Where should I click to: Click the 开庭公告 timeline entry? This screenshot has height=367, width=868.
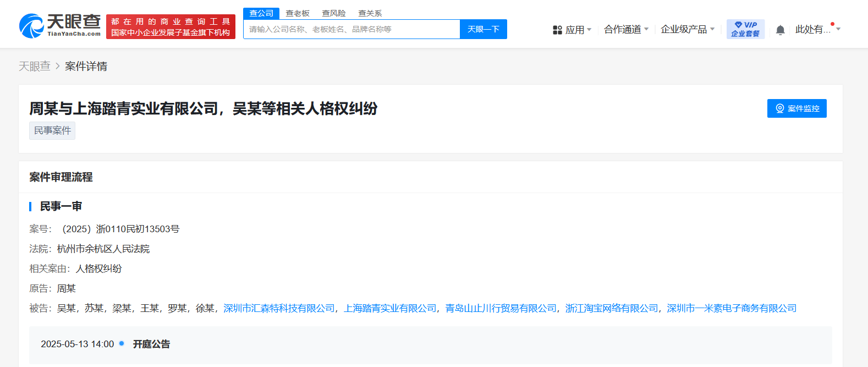[151, 344]
